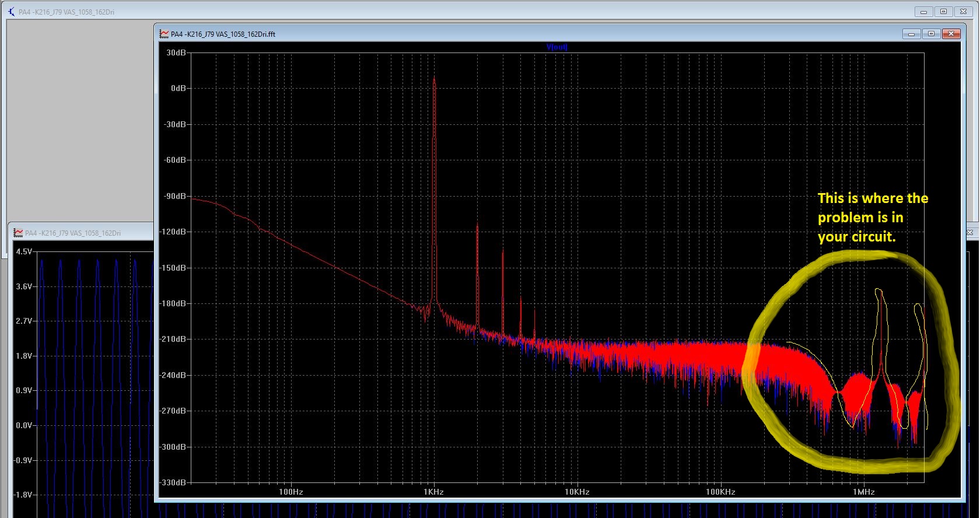Click the 100Hz frequency axis label
This screenshot has width=980, height=518.
coord(290,492)
